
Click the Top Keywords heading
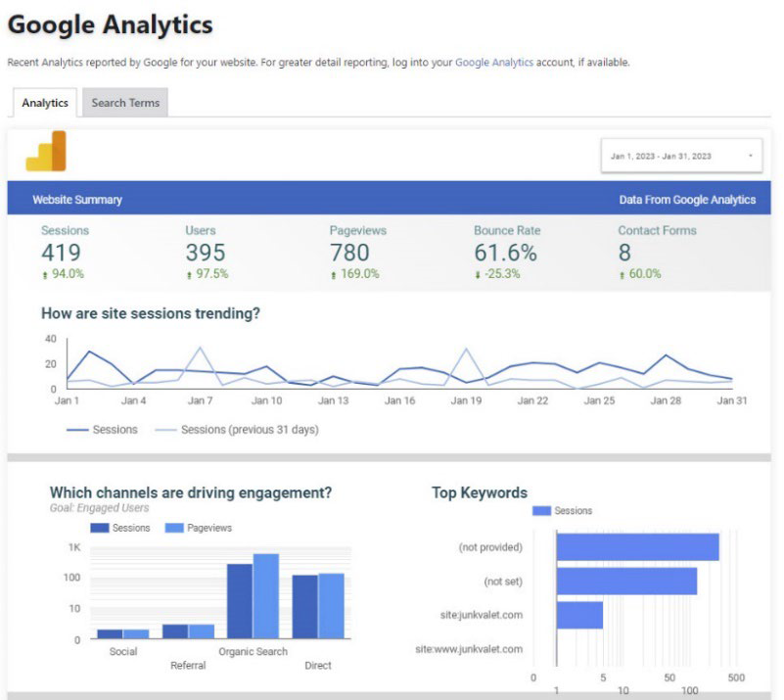click(x=480, y=492)
